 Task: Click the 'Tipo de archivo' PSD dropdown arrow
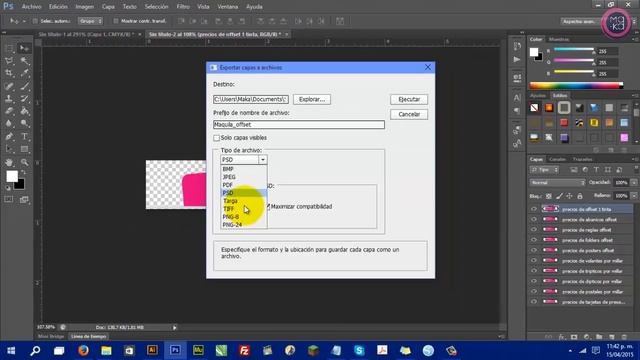point(263,160)
